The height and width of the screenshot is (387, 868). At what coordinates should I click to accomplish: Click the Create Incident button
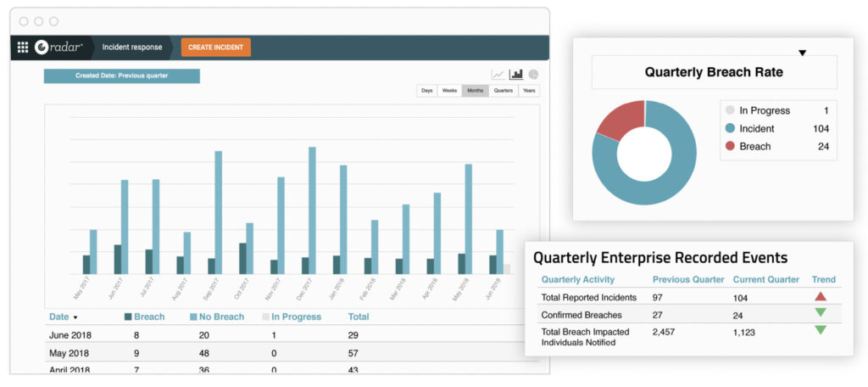click(215, 48)
